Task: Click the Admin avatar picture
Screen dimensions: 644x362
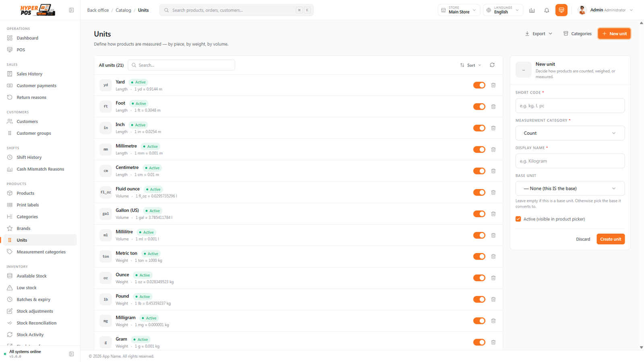Action: pyautogui.click(x=582, y=10)
